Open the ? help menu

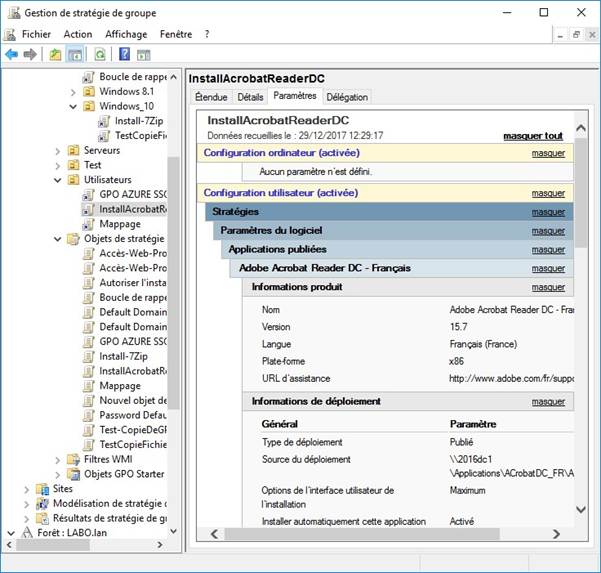(x=207, y=34)
